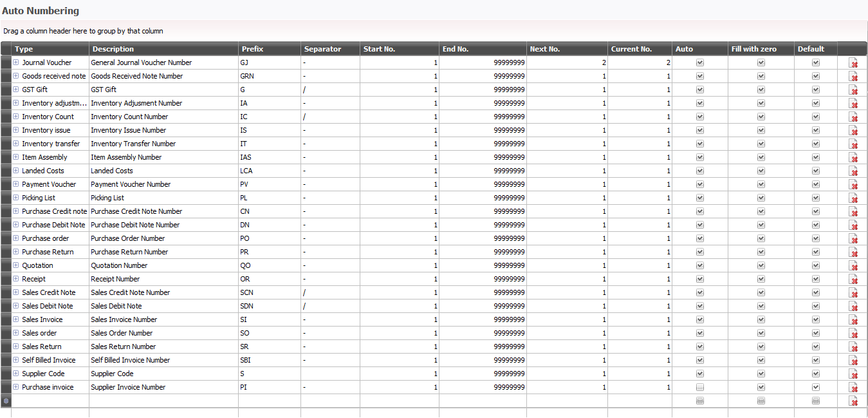Delete the Picking List row
Viewport: 868px width, 418px height.
(854, 198)
